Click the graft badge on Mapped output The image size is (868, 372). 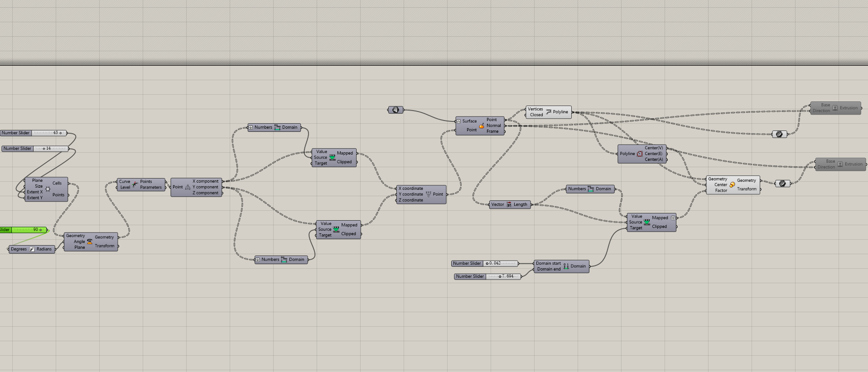(x=673, y=218)
